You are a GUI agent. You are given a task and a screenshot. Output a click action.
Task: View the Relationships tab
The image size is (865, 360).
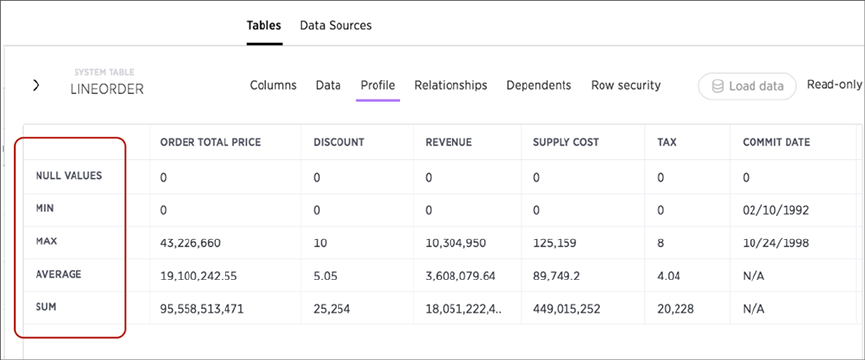pos(451,85)
